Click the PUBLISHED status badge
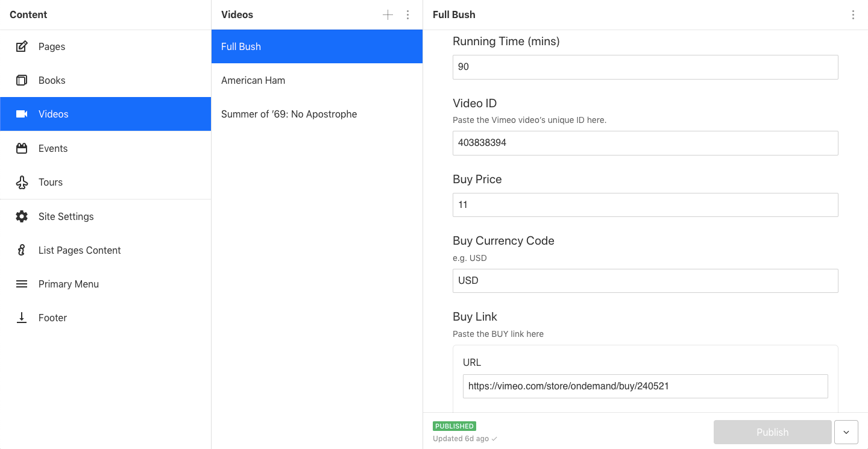 (x=454, y=426)
